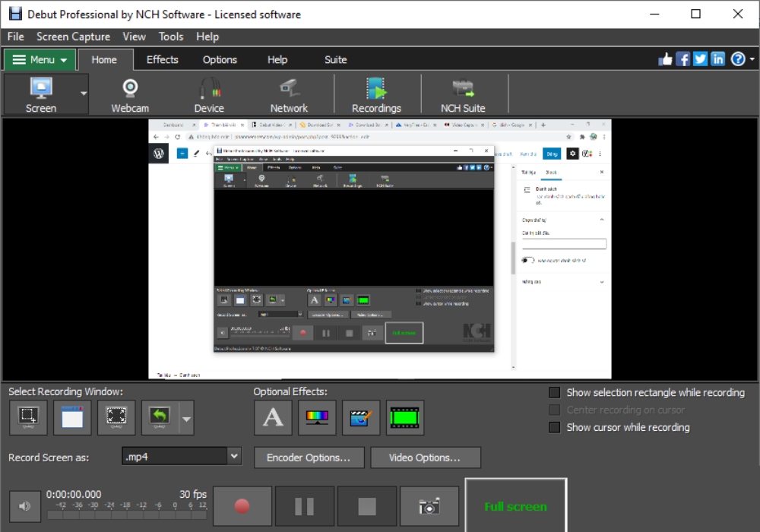Click the thumbs up like icon
This screenshot has width=760, height=532.
pyautogui.click(x=666, y=59)
